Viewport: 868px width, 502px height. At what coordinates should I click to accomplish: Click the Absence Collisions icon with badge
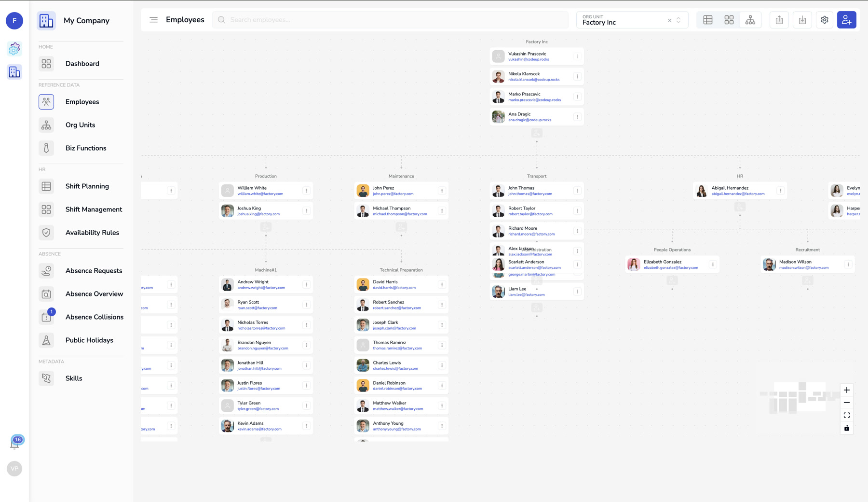[x=46, y=317]
